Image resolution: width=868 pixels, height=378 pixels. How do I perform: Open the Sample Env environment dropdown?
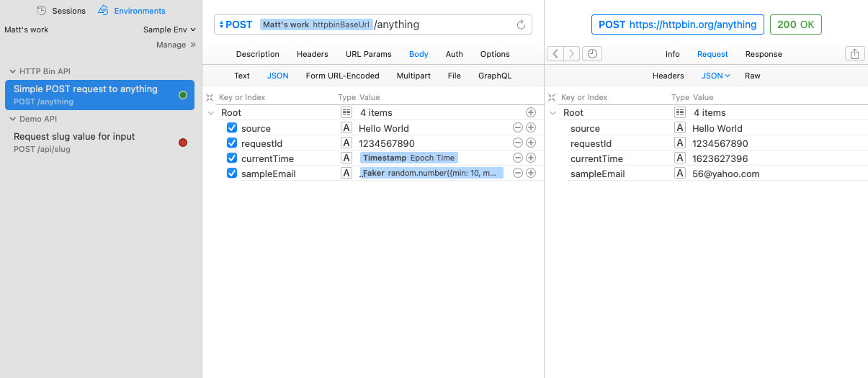tap(169, 30)
